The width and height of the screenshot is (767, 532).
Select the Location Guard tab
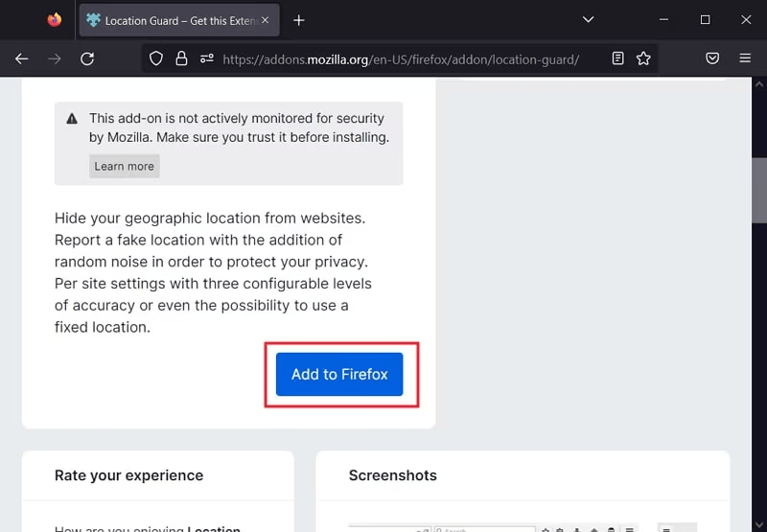(x=173, y=20)
